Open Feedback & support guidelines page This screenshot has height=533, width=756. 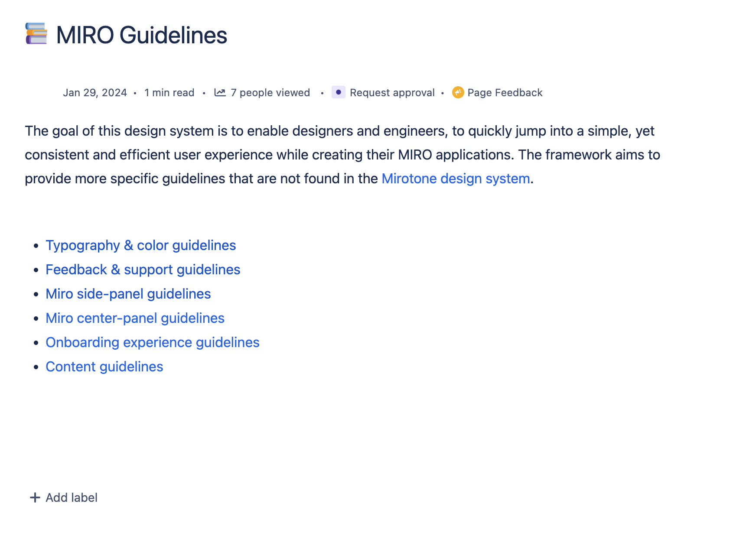pyautogui.click(x=143, y=270)
